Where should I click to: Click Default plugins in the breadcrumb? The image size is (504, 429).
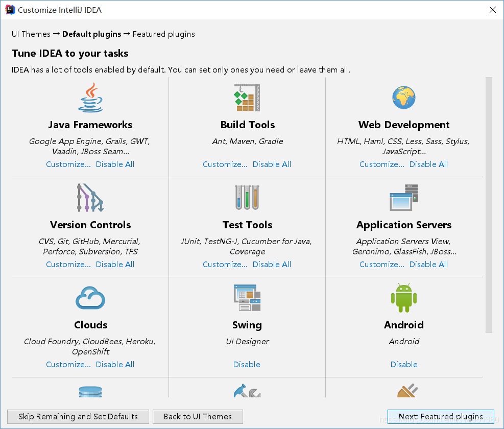click(91, 34)
